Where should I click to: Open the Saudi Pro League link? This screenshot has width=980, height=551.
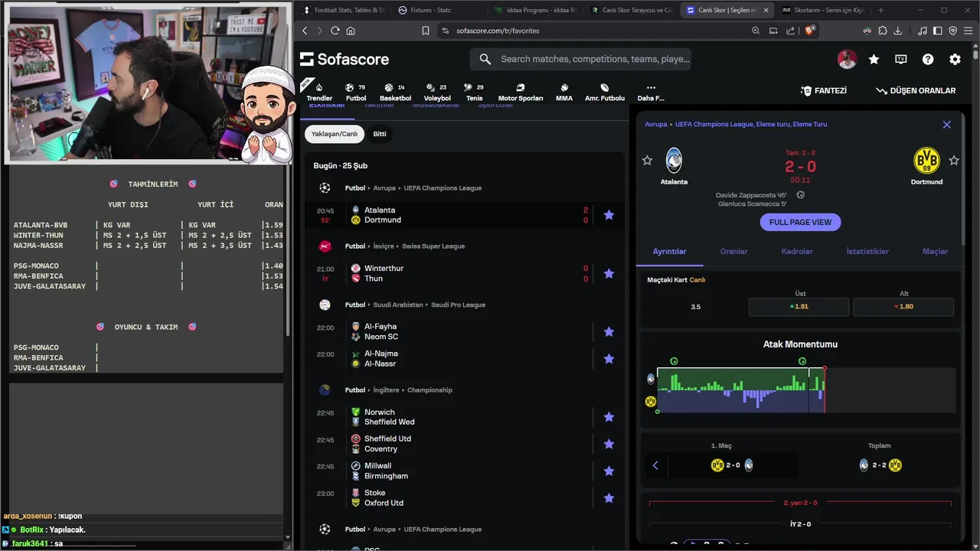[458, 305]
